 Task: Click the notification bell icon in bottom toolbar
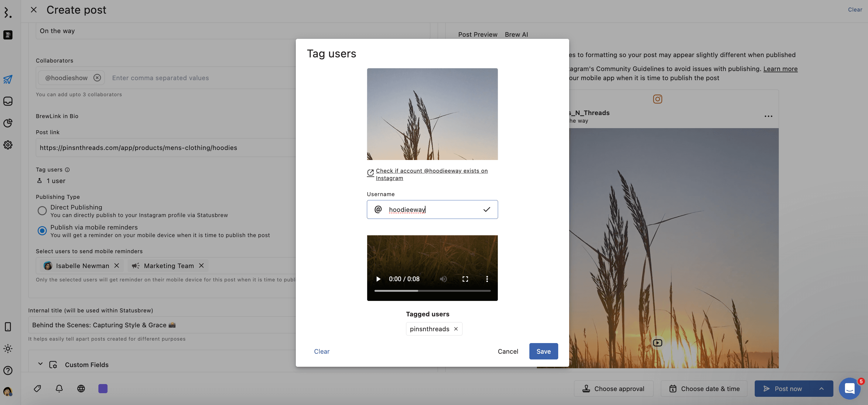pos(59,389)
